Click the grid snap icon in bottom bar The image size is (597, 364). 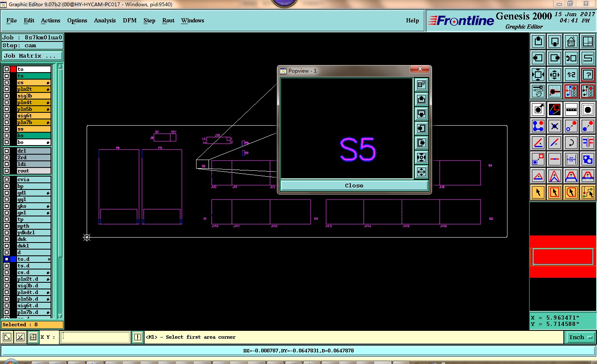(x=33, y=337)
